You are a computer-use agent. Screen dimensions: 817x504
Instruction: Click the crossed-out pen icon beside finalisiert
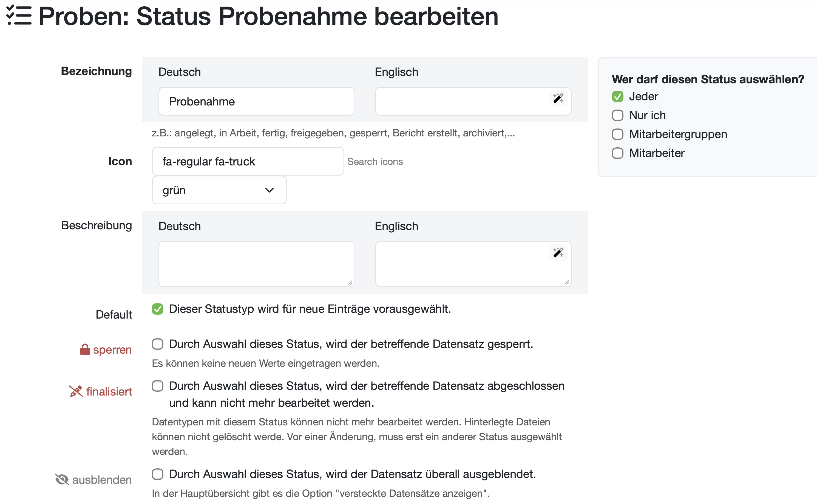click(76, 391)
